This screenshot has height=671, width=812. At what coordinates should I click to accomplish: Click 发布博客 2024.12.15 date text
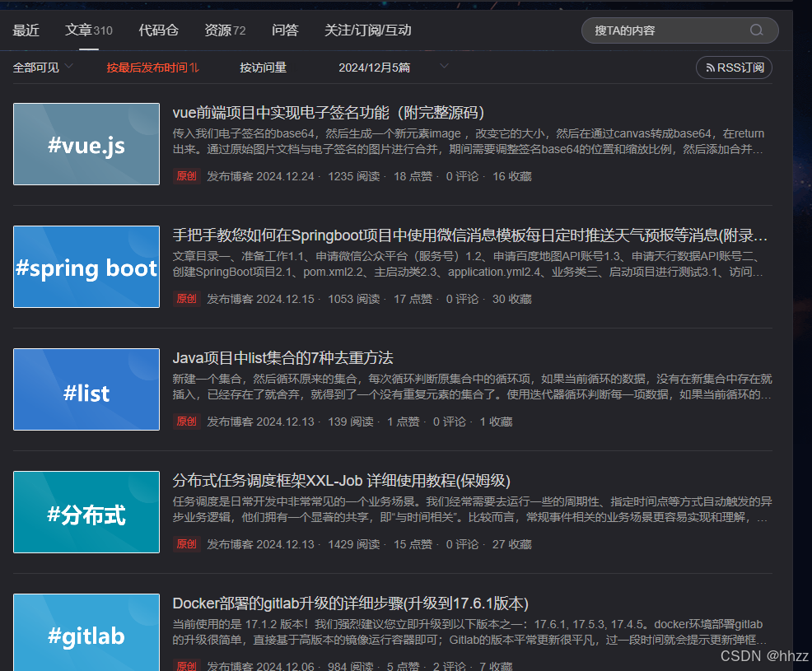tap(260, 299)
